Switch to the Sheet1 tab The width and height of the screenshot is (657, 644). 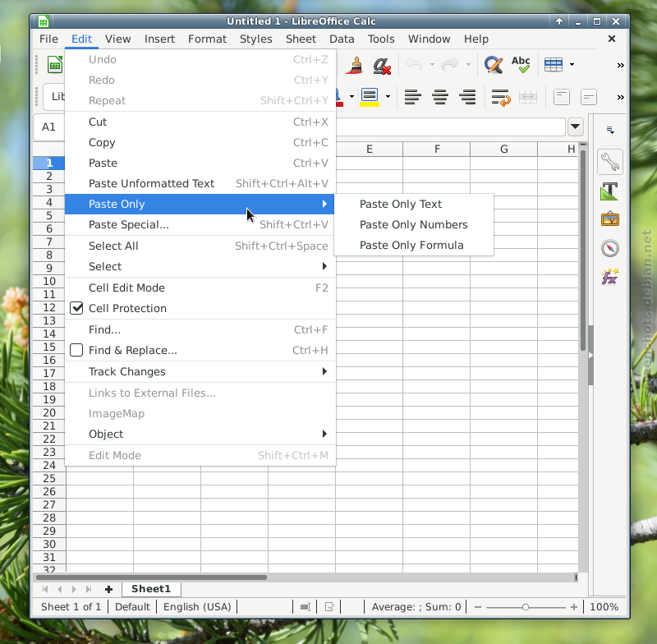point(151,589)
